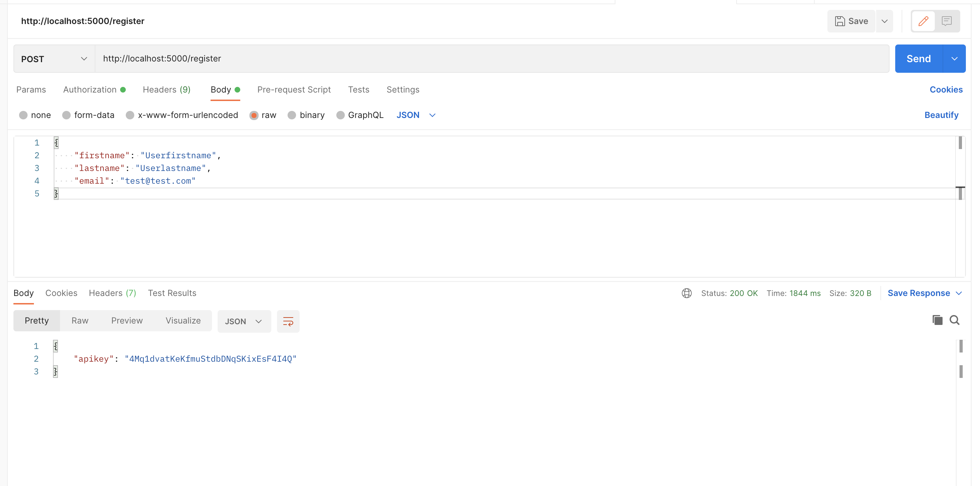Open the JSON body language dropdown
Screen dimensions: 980x486
pyautogui.click(x=416, y=115)
